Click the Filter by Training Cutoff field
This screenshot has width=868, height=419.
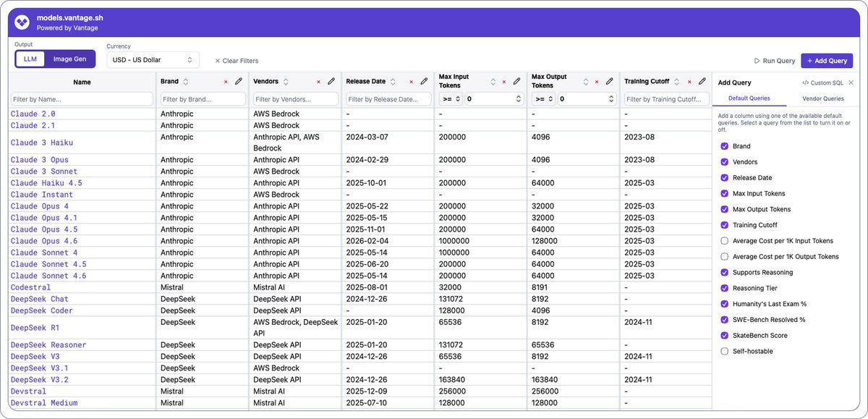pyautogui.click(x=666, y=98)
